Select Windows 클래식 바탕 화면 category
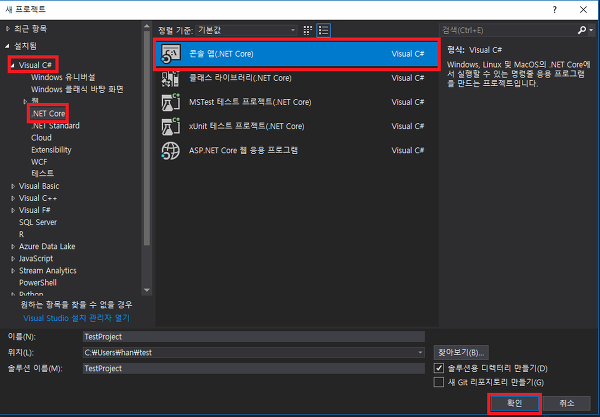The height and width of the screenshot is (417, 600). click(x=77, y=90)
